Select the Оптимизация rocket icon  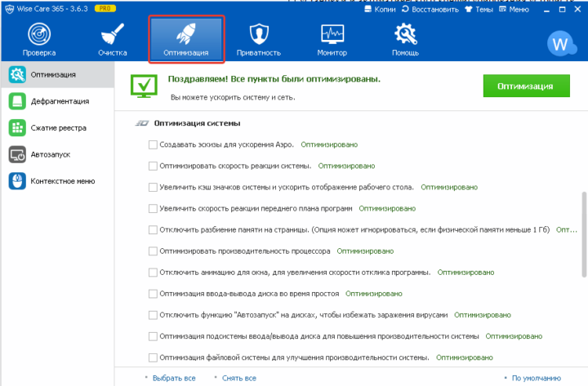coord(186,33)
